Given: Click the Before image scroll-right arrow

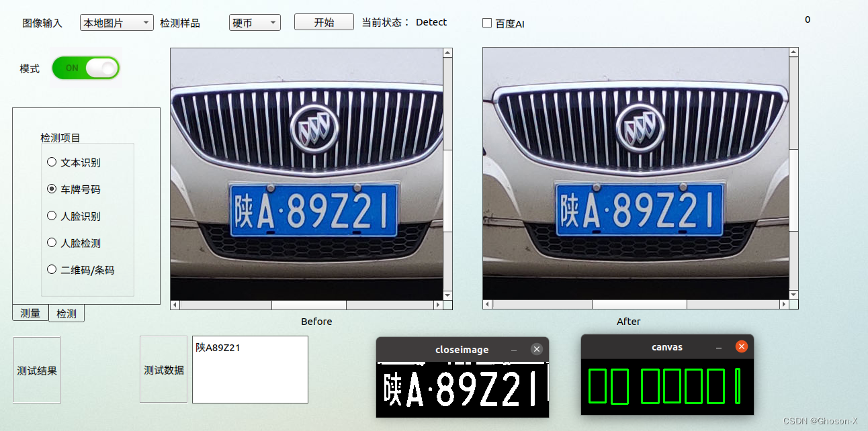Looking at the screenshot, I should point(438,305).
